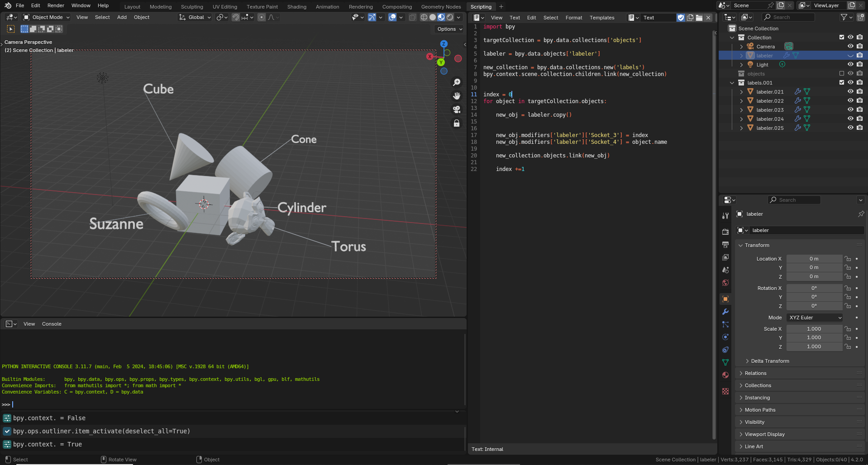The width and height of the screenshot is (868, 465).
Task: Expand the Relations panel
Action: tap(755, 373)
